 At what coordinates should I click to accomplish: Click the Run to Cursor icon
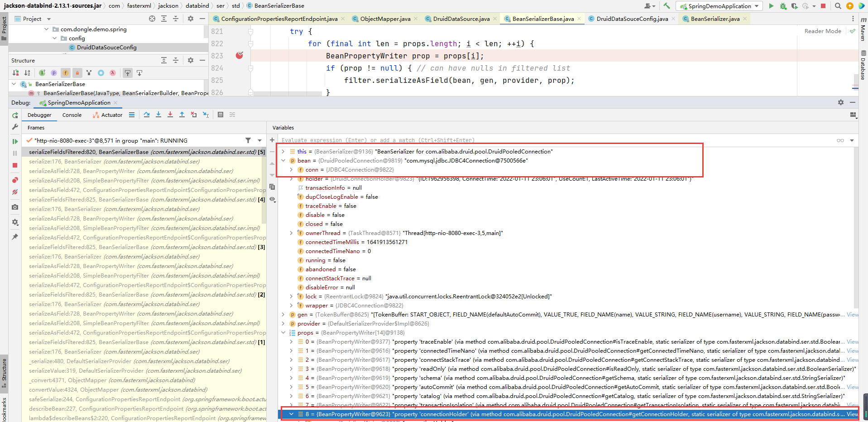206,115
